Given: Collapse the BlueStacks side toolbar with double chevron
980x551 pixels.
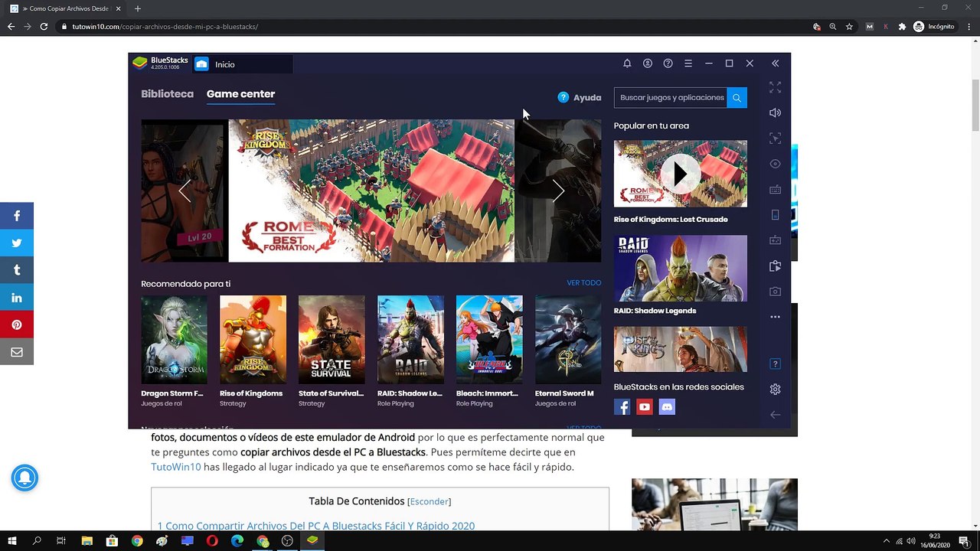Looking at the screenshot, I should point(776,64).
